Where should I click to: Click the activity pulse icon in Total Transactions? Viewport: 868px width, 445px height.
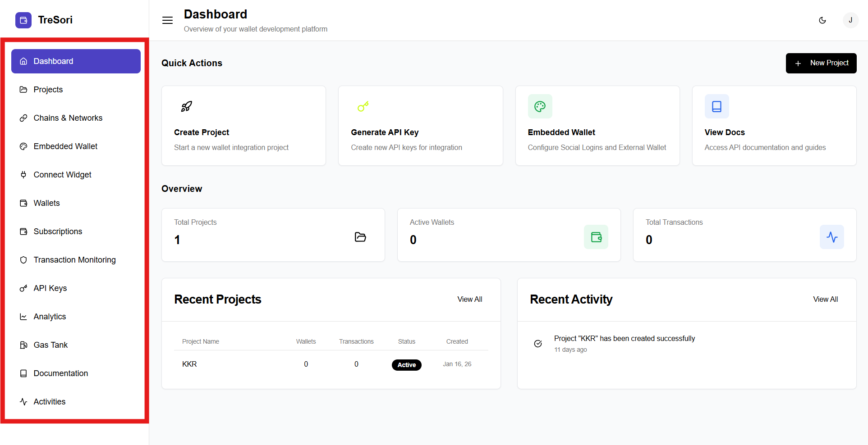(x=831, y=237)
